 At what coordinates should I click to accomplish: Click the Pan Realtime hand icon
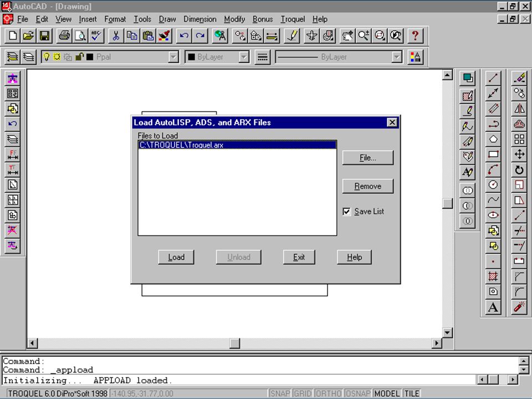pos(347,35)
